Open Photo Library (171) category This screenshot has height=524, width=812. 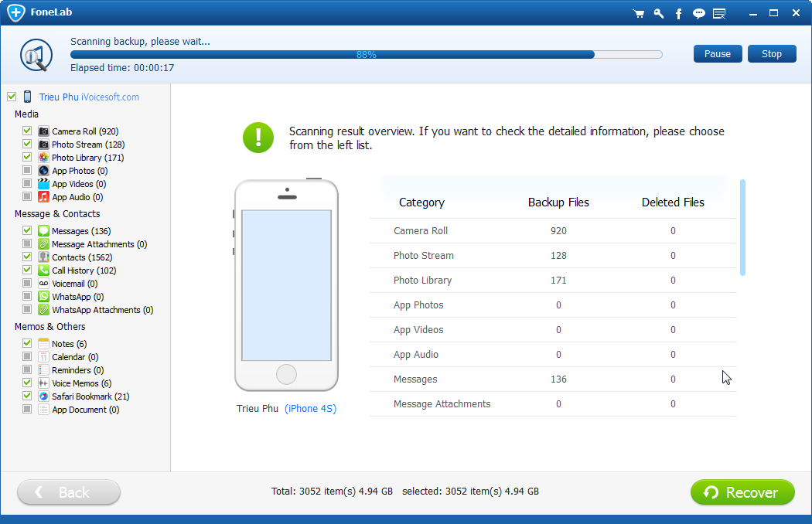click(x=87, y=158)
